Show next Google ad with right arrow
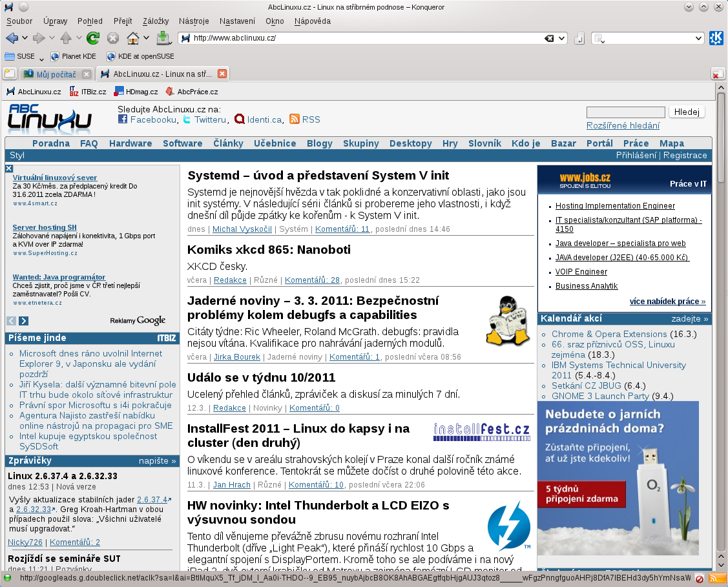This screenshot has height=587, width=728. pos(24,321)
